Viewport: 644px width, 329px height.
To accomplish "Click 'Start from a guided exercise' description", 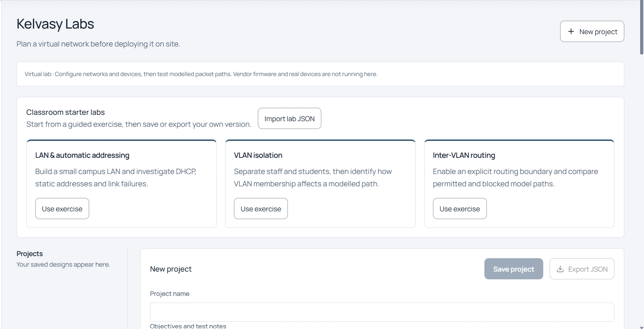I will [139, 124].
